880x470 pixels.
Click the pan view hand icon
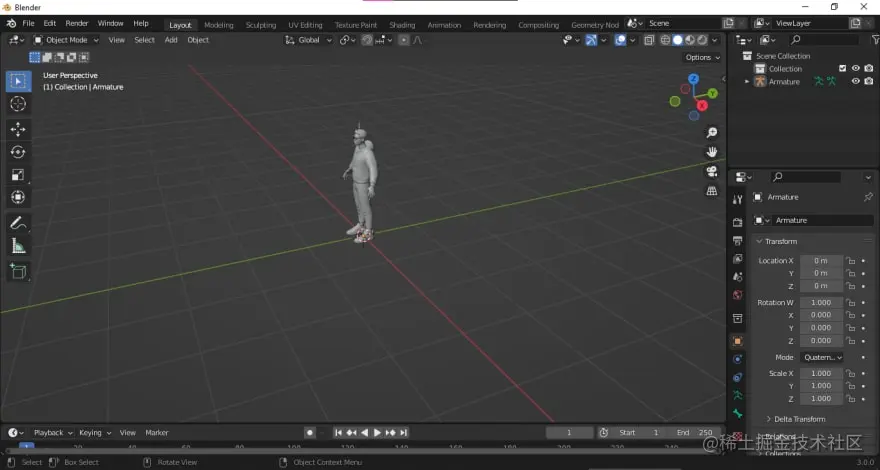tap(712, 152)
